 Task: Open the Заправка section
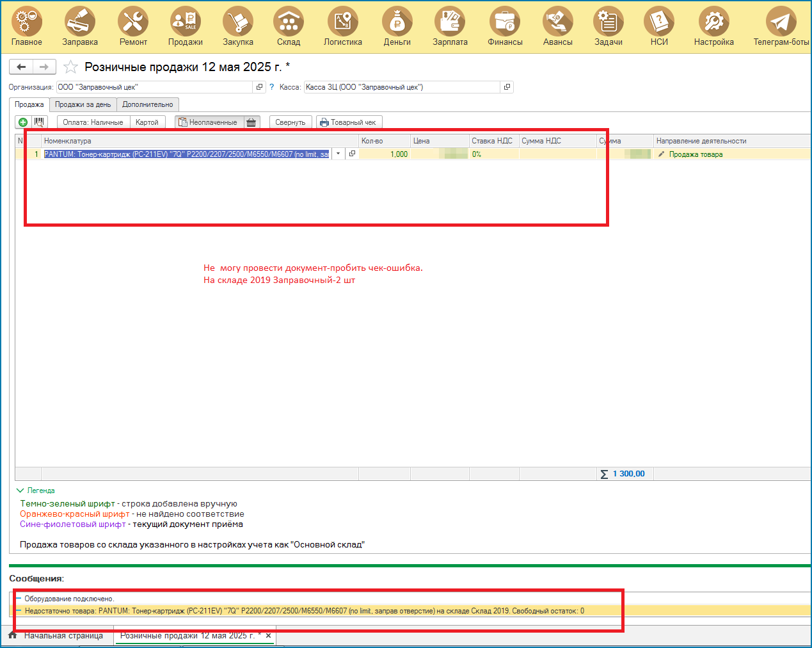click(x=80, y=27)
